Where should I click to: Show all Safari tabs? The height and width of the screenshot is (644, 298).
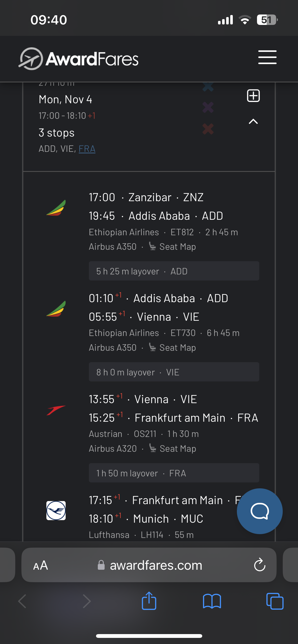(x=275, y=601)
